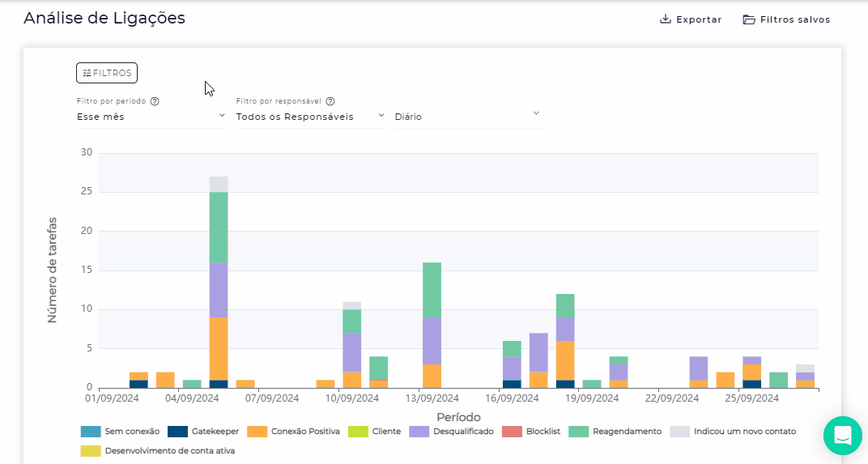Open the chat support widget

pos(843,435)
